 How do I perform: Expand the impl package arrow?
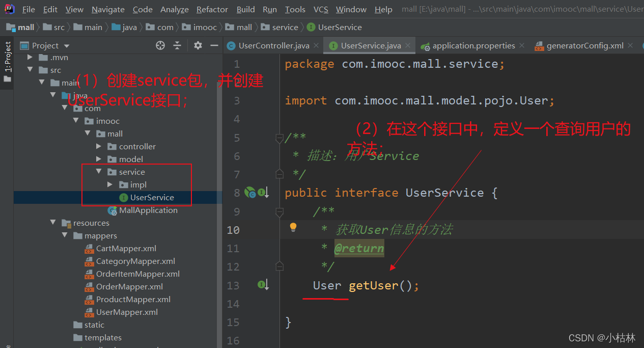tap(110, 184)
